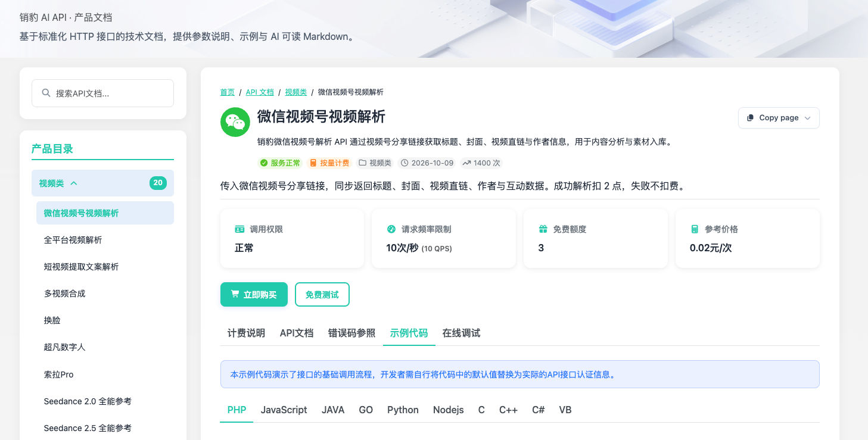The height and width of the screenshot is (440, 868).
Task: Open 短视频提取文案解析 in sidebar
Action: 105,267
